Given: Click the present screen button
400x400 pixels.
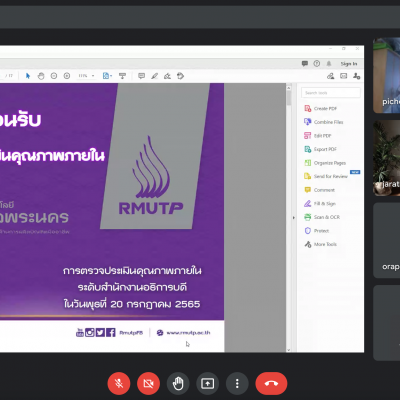Looking at the screenshot, I should pyautogui.click(x=208, y=384).
